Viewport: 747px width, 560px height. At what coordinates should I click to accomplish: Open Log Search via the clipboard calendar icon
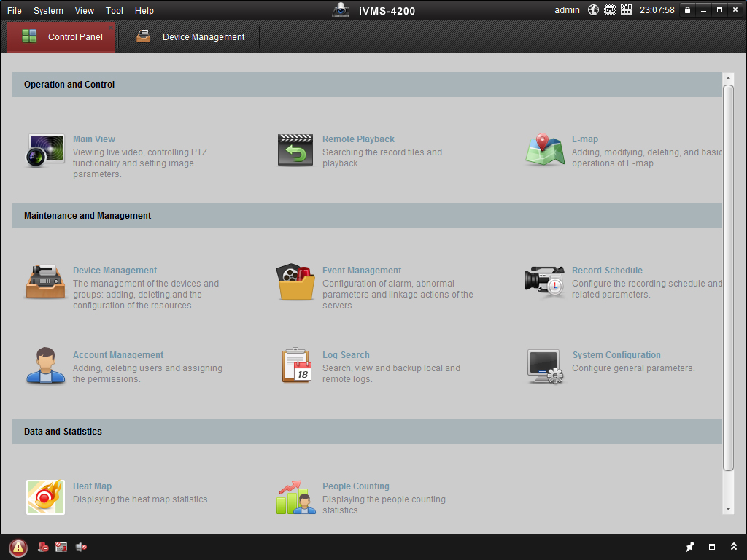296,366
